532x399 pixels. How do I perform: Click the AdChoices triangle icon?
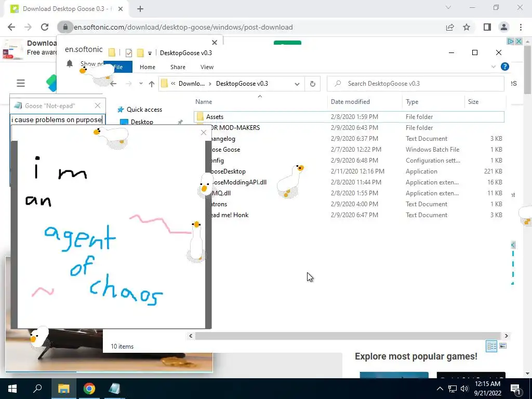[x=510, y=41]
